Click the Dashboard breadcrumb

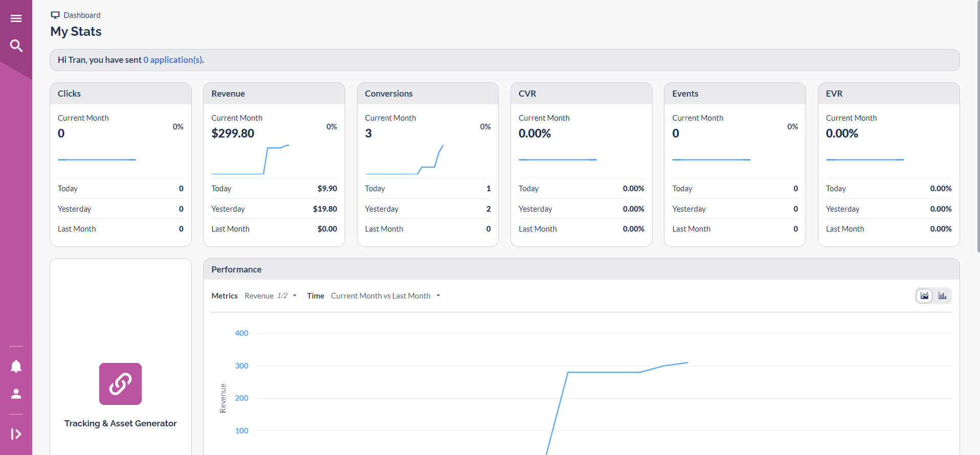(x=82, y=15)
